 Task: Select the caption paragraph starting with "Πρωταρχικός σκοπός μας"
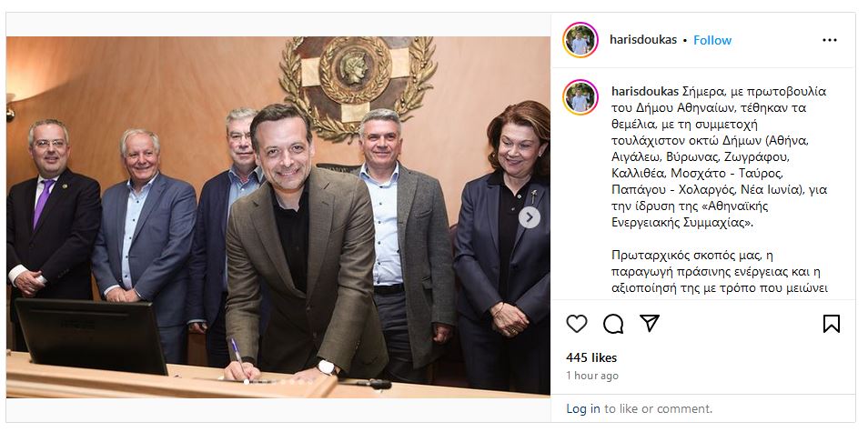point(719,272)
